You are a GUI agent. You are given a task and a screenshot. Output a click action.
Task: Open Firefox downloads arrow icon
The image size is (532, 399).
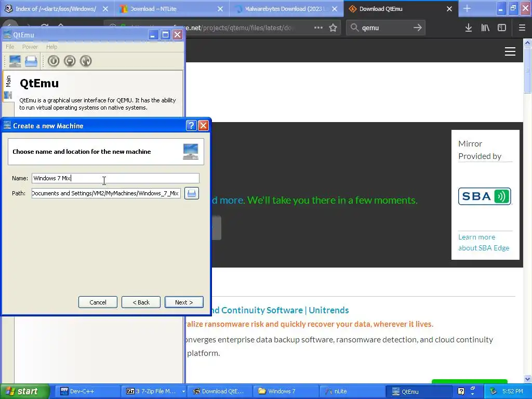(469, 28)
